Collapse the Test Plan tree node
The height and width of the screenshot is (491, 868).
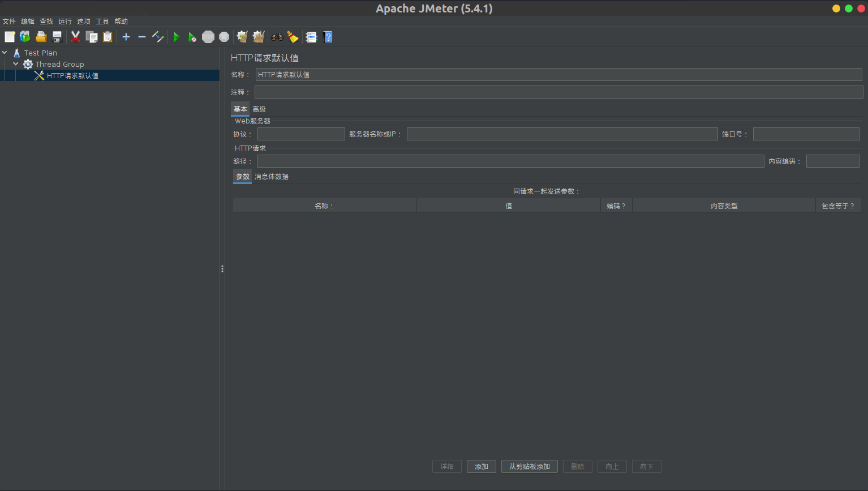tap(5, 53)
